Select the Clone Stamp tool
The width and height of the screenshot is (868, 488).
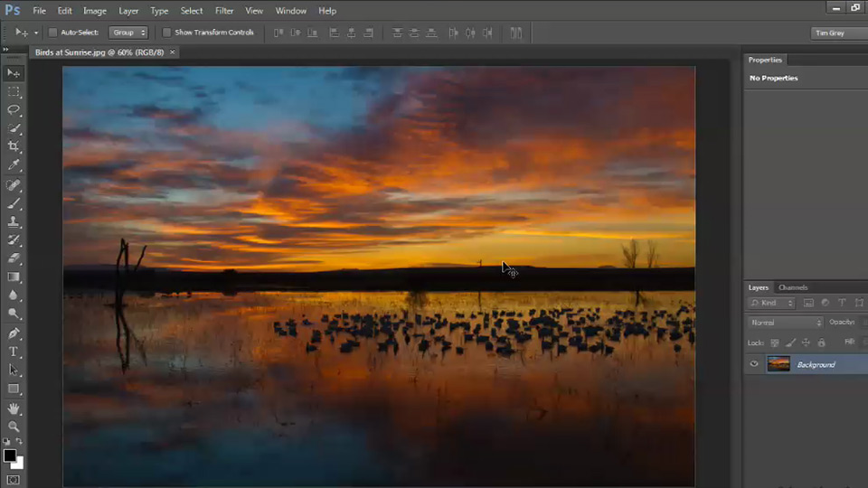pyautogui.click(x=14, y=222)
